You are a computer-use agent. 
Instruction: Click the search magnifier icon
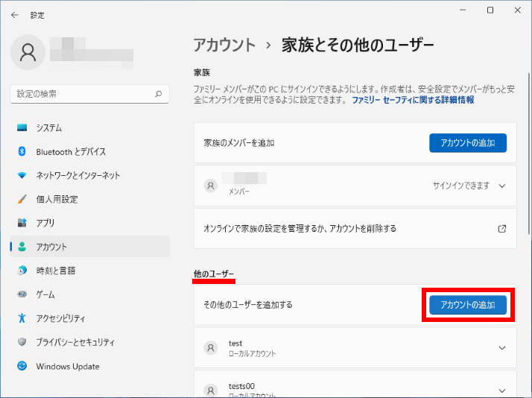pyautogui.click(x=159, y=94)
